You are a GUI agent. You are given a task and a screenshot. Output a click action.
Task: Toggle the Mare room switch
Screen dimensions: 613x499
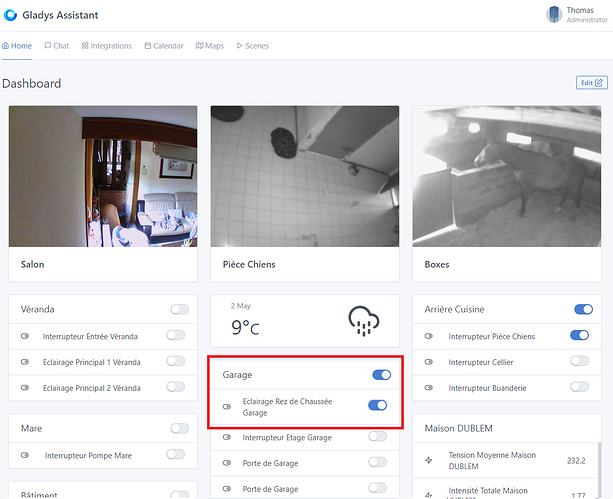(x=180, y=429)
